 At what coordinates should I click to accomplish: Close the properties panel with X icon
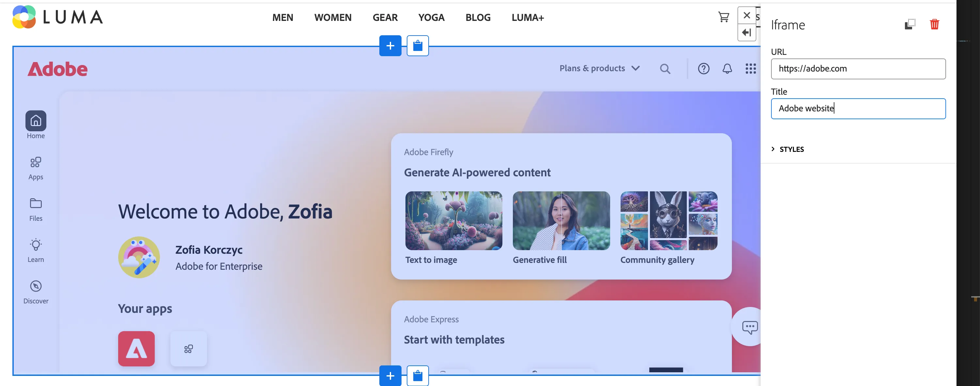click(x=746, y=15)
